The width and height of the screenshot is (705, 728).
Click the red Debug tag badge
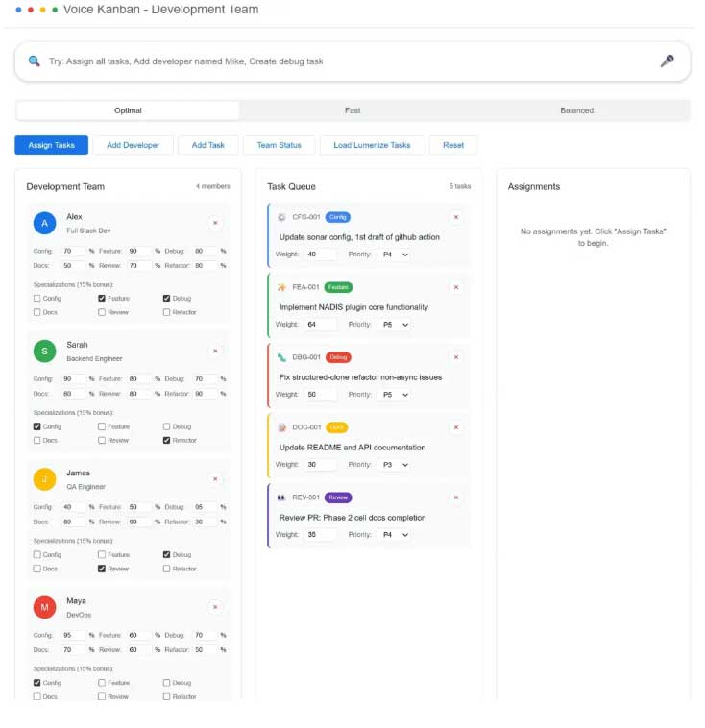[338, 357]
